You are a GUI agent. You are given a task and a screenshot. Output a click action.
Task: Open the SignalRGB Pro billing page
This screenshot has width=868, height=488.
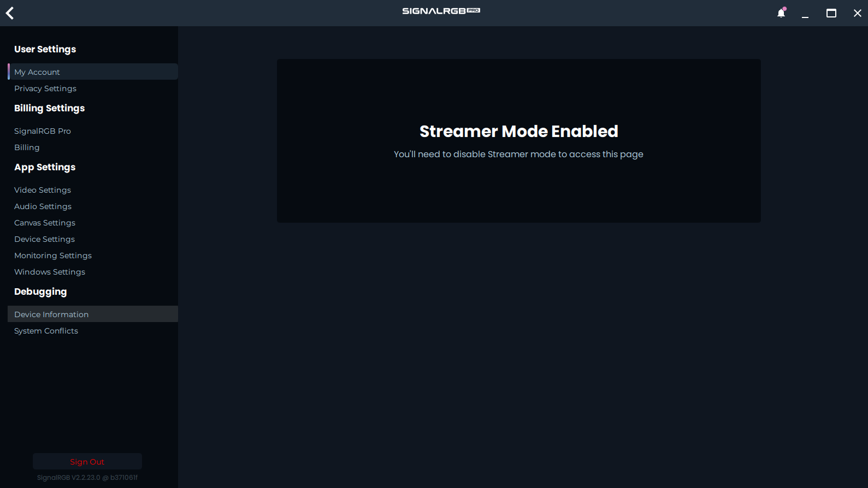point(43,131)
